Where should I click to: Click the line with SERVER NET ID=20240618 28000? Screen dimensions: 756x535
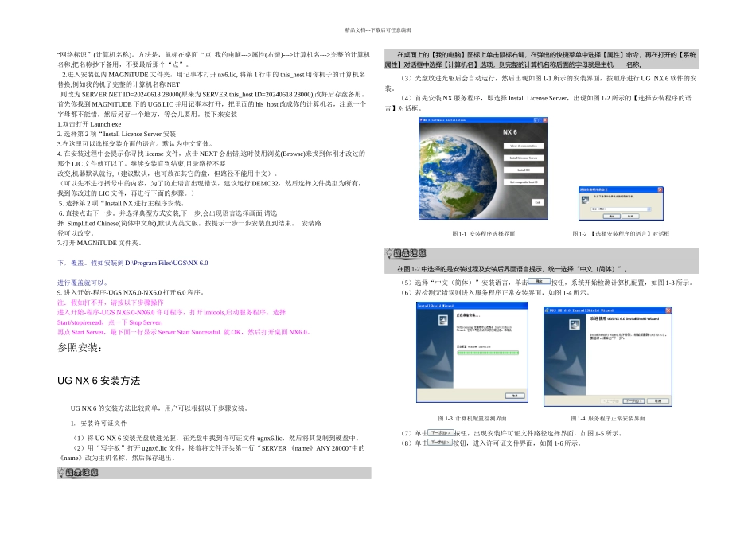coord(213,94)
